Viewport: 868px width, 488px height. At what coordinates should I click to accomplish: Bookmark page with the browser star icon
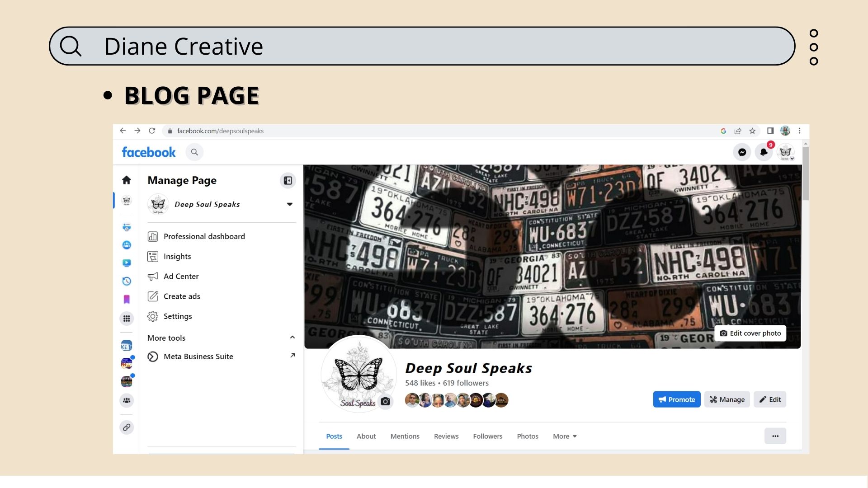click(x=752, y=131)
